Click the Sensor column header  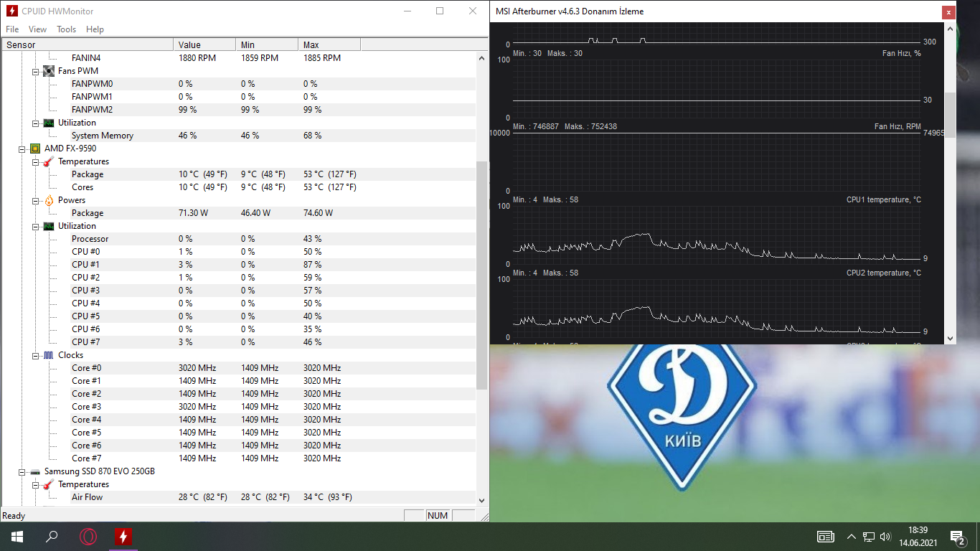point(88,44)
